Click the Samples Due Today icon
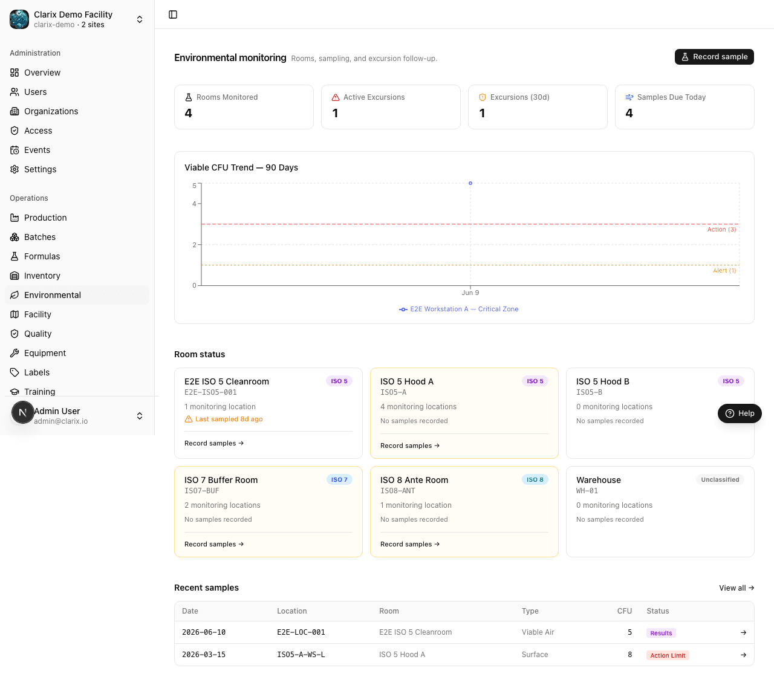Screen dimensions: 774x700 click(x=629, y=97)
